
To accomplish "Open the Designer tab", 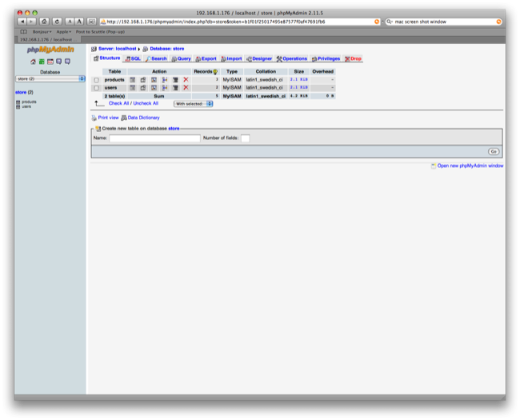I will tap(259, 58).
